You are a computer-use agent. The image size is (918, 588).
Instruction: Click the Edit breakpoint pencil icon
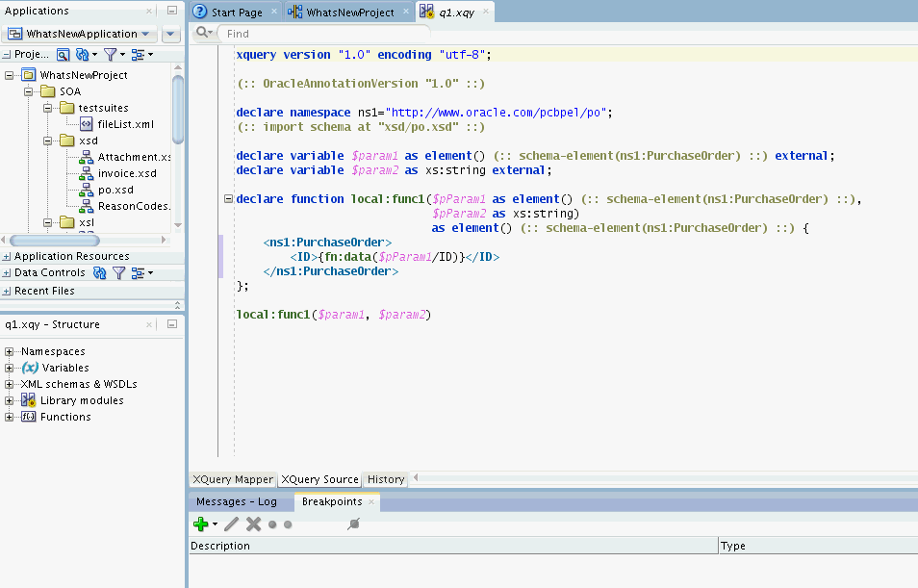[x=231, y=524]
